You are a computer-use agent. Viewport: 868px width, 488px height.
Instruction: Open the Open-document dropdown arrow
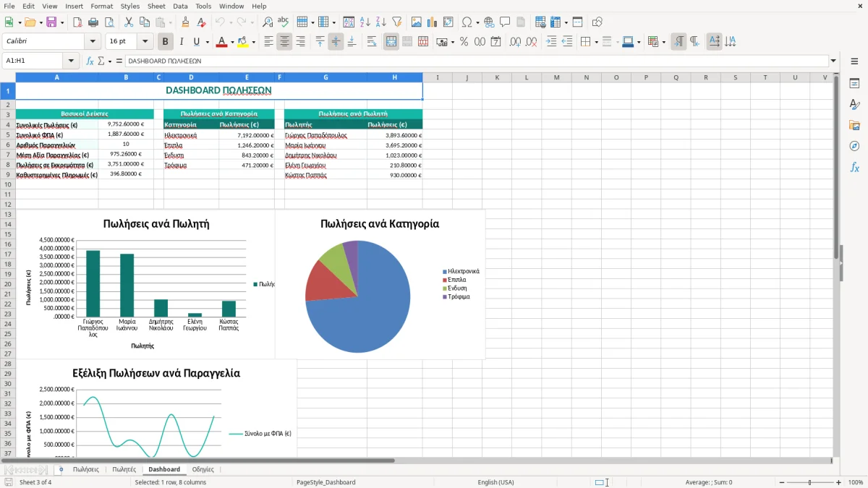pyautogui.click(x=40, y=22)
